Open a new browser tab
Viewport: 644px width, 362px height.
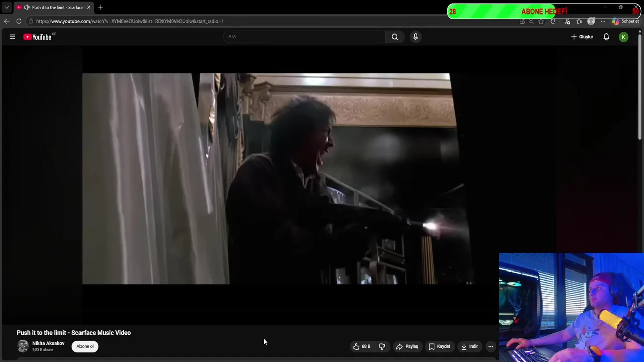click(101, 7)
